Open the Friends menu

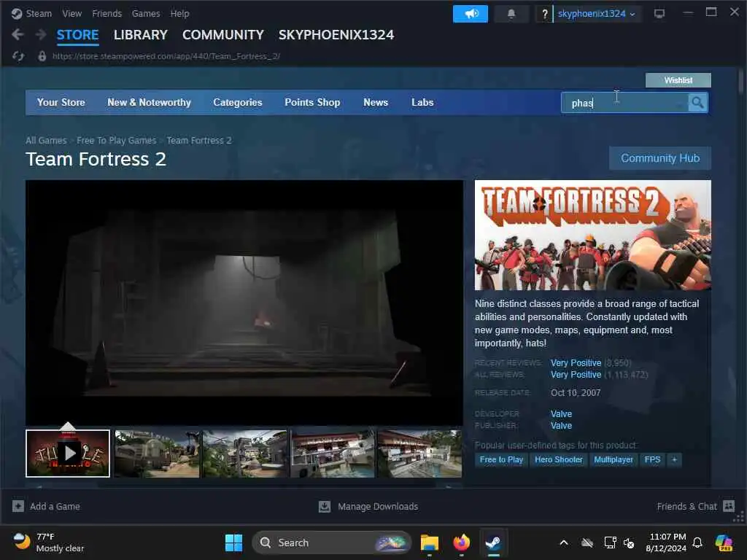click(x=107, y=13)
